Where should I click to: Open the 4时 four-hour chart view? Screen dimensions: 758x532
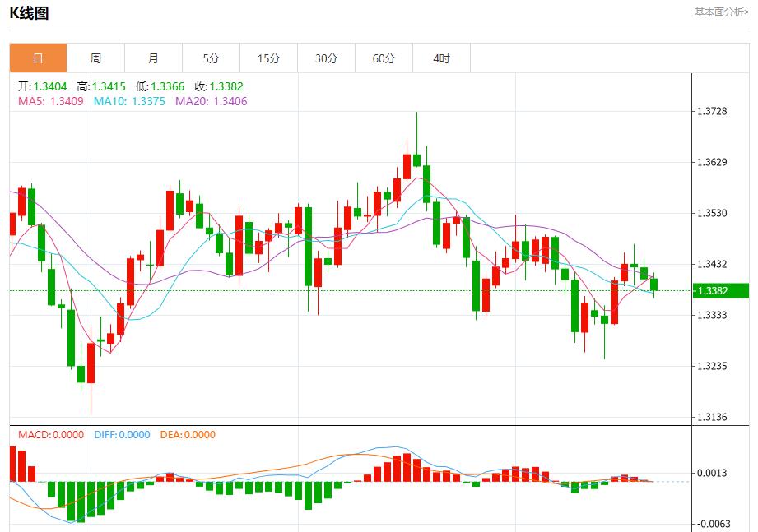point(441,58)
